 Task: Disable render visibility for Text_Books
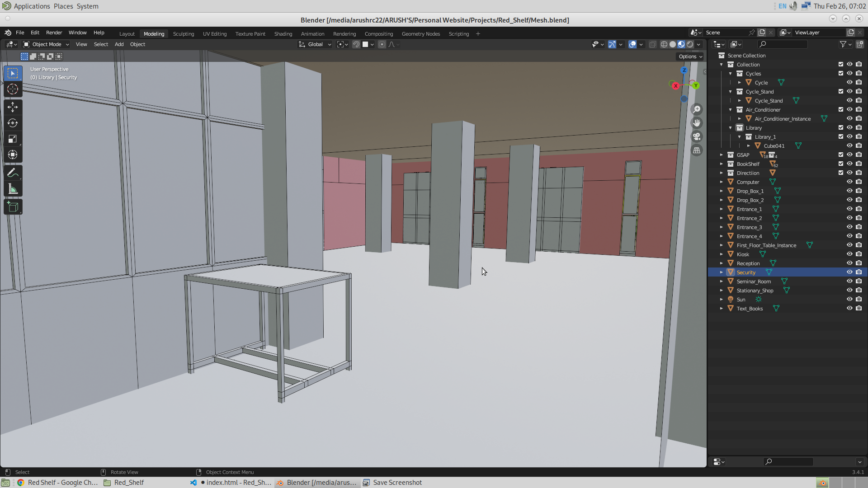[x=859, y=308]
